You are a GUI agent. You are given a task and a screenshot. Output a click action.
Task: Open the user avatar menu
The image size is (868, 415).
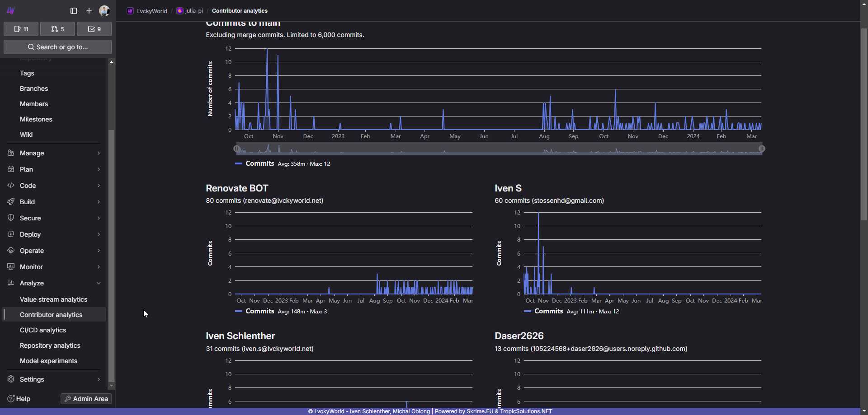click(104, 11)
